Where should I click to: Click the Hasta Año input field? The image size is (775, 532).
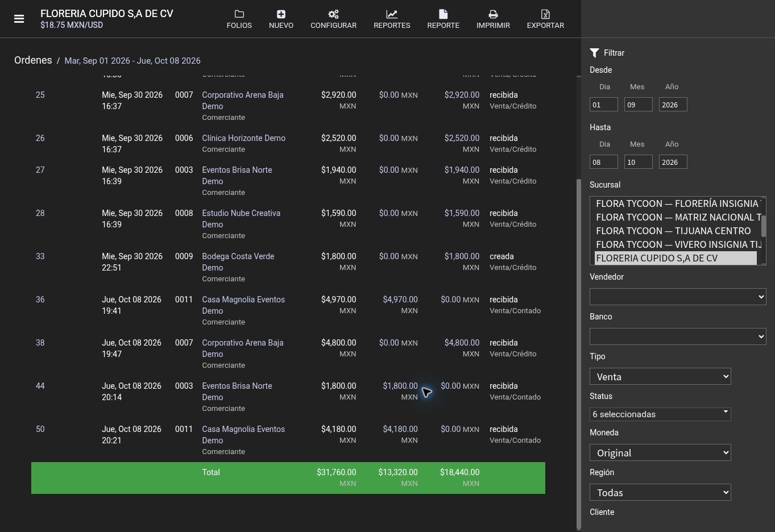point(673,162)
